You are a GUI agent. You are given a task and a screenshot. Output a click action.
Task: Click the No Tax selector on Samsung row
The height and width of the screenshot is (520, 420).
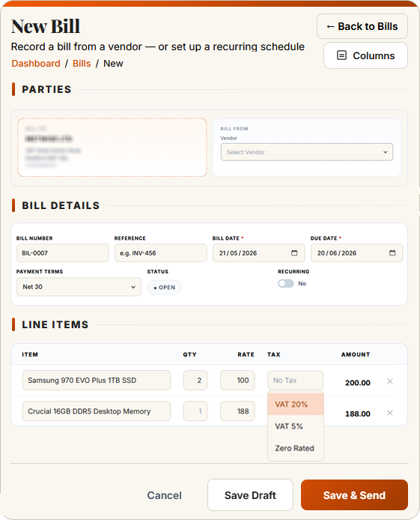[x=295, y=381]
